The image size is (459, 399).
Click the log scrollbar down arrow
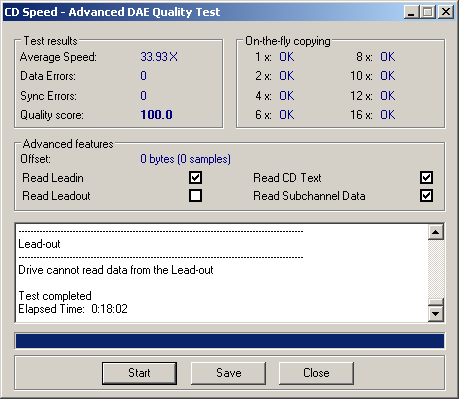436,313
